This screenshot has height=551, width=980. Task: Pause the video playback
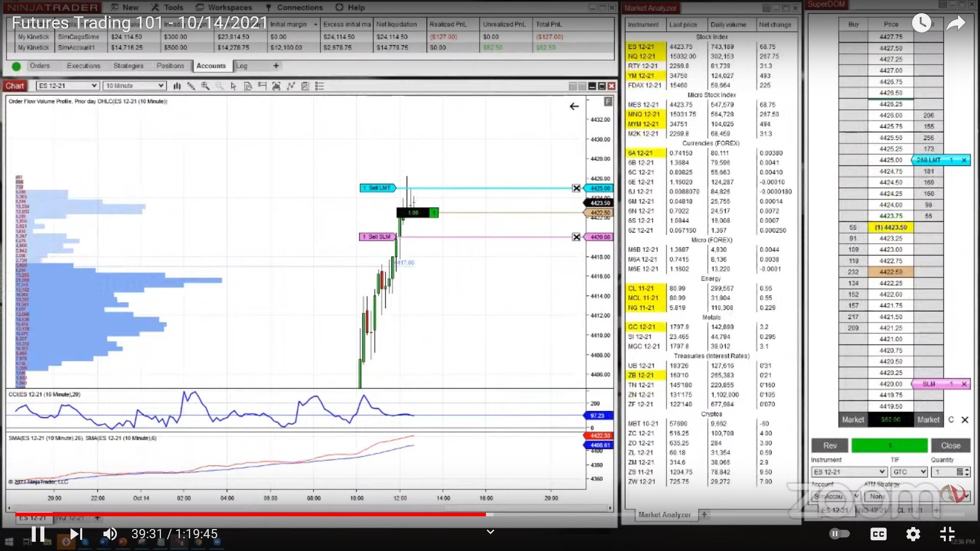coord(38,534)
